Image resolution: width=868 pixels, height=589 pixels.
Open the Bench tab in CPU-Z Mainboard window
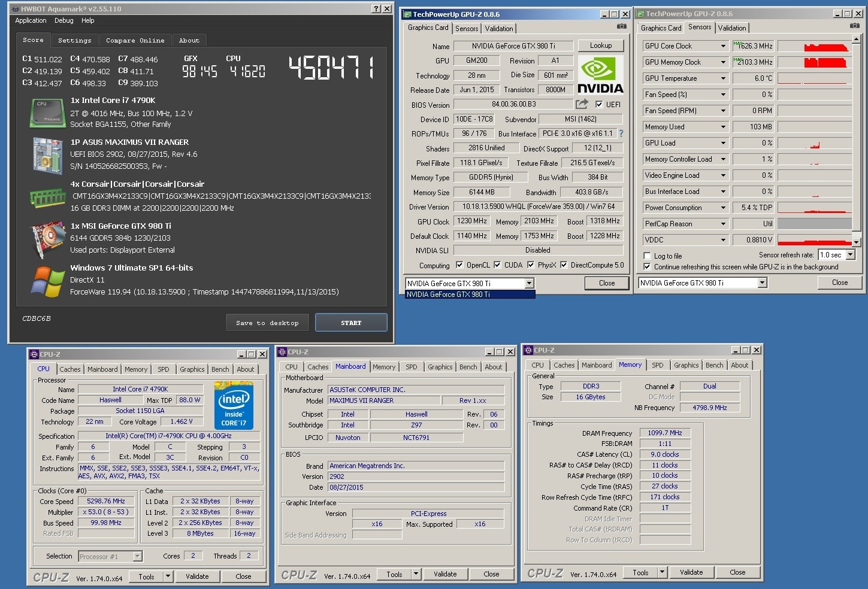468,367
